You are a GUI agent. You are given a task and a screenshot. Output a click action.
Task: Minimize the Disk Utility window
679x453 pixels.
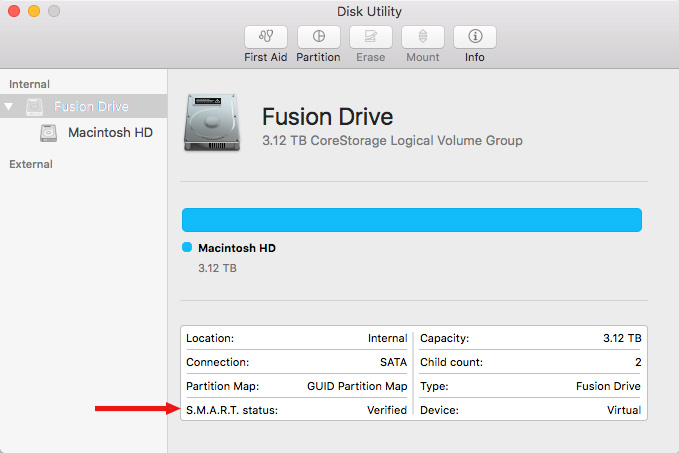[34, 11]
